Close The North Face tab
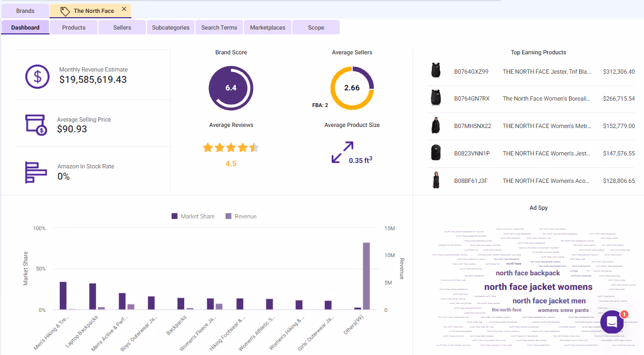The image size is (644, 355). (x=124, y=9)
